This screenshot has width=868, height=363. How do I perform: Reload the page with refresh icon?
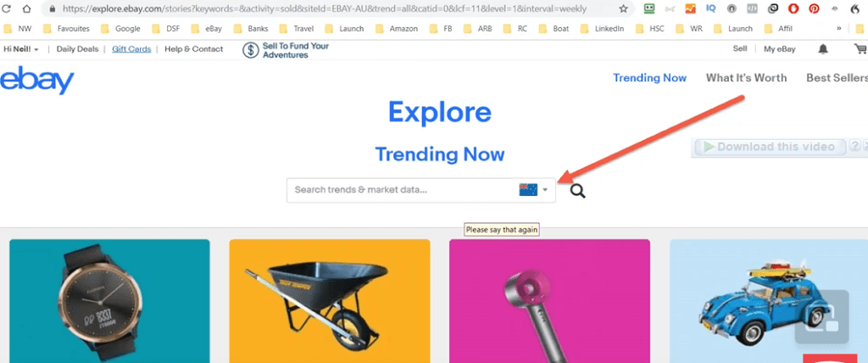click(x=7, y=8)
